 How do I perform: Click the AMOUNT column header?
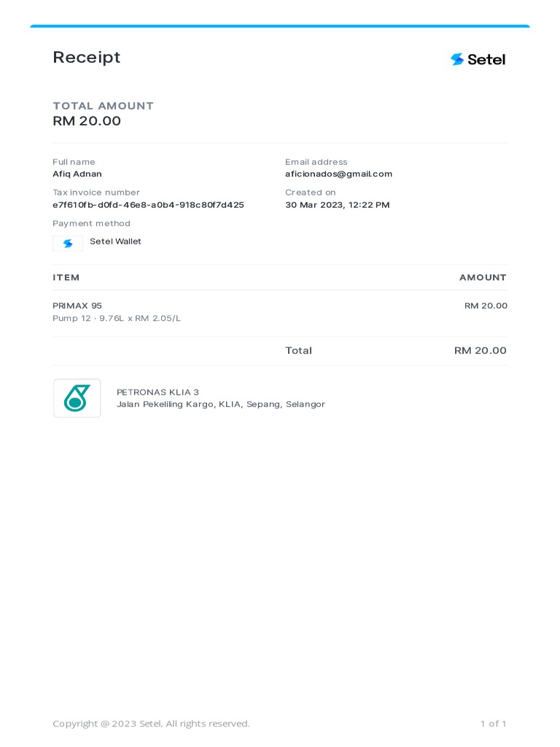pyautogui.click(x=483, y=278)
